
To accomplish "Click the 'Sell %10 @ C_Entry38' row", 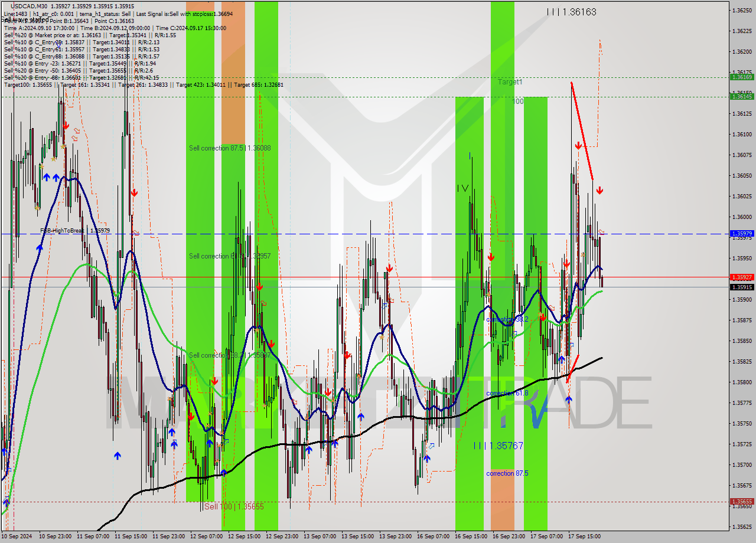I will (82, 42).
